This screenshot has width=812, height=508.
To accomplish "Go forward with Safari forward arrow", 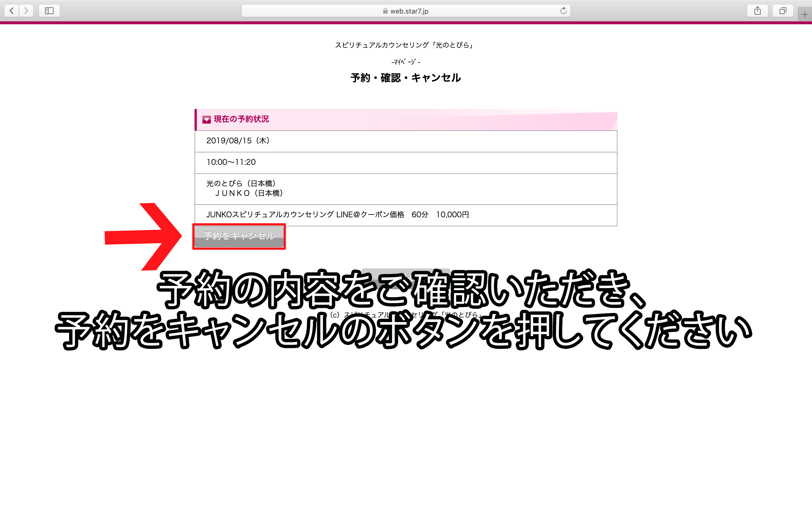I will (26, 11).
